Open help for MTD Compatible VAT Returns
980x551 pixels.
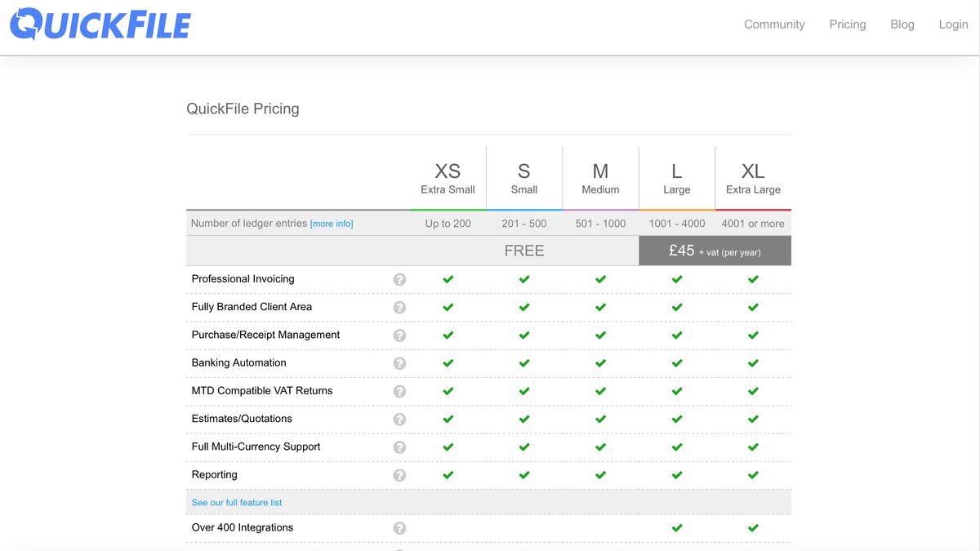[399, 391]
